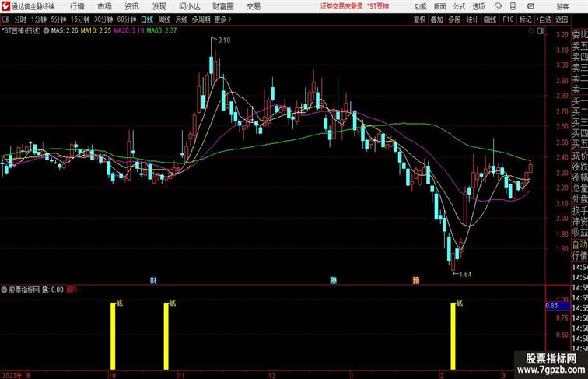The image size is (588, 379).
Task: Click the second yellow 底 signal bar
Action: 166,336
